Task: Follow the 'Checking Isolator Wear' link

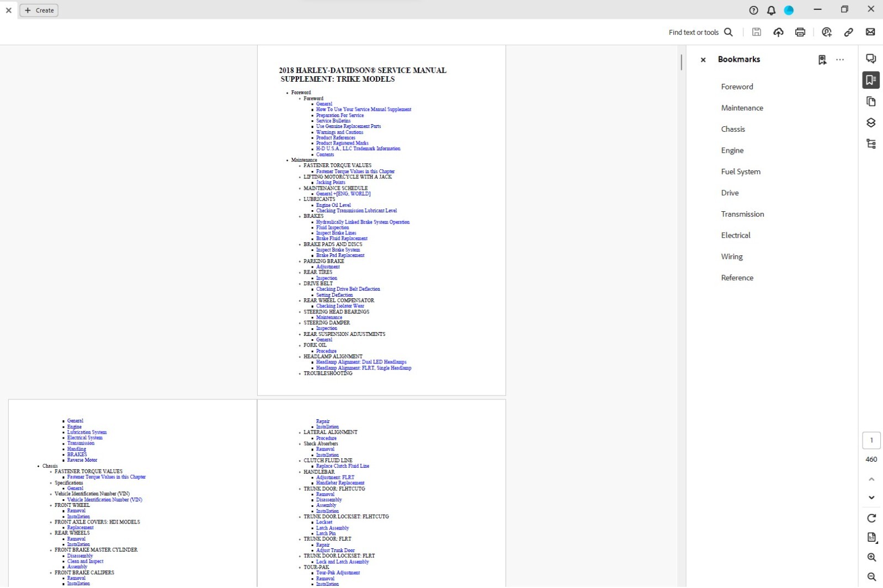Action: (x=340, y=306)
